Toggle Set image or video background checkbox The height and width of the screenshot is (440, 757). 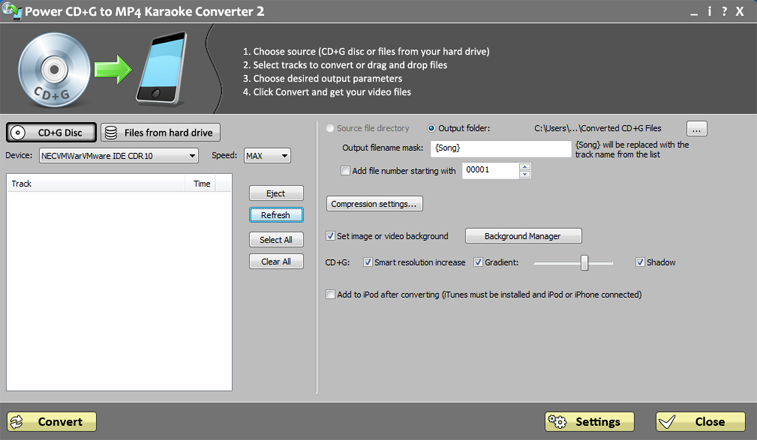pos(331,236)
